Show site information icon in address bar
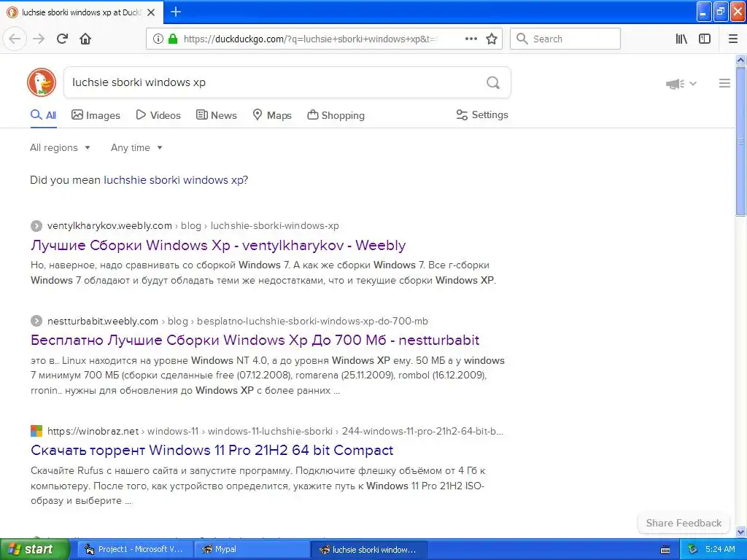 click(158, 39)
